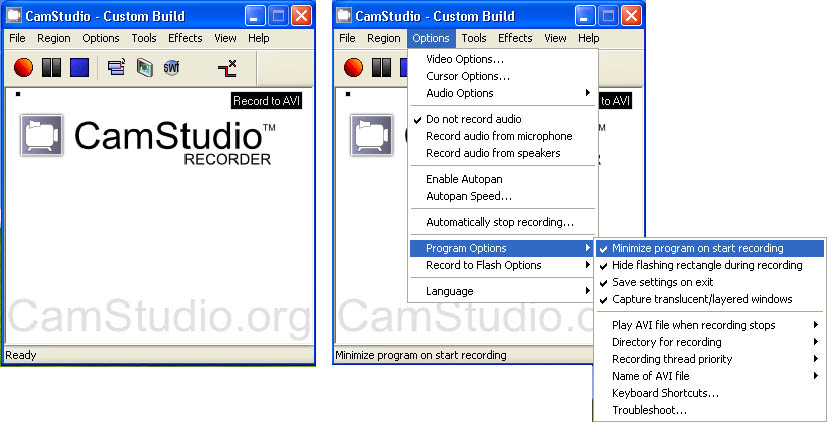
Task: Click red Record button in left CamStudio window
Action: 23,68
